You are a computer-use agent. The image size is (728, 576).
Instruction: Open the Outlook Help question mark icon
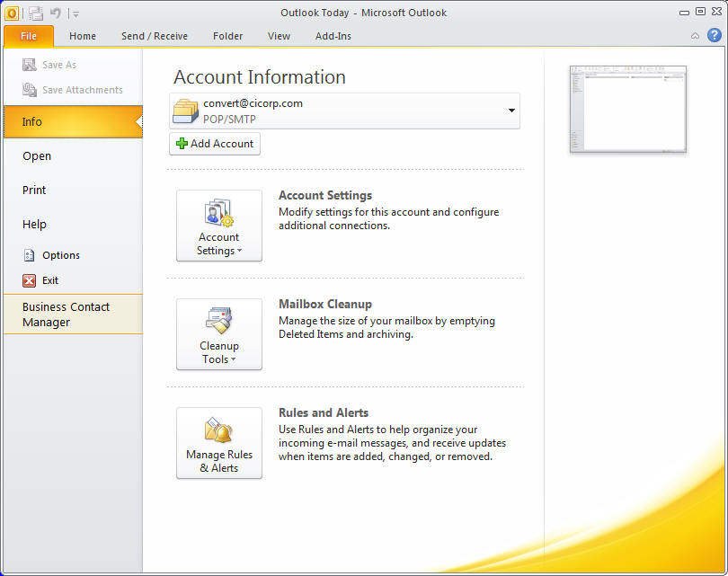click(715, 35)
